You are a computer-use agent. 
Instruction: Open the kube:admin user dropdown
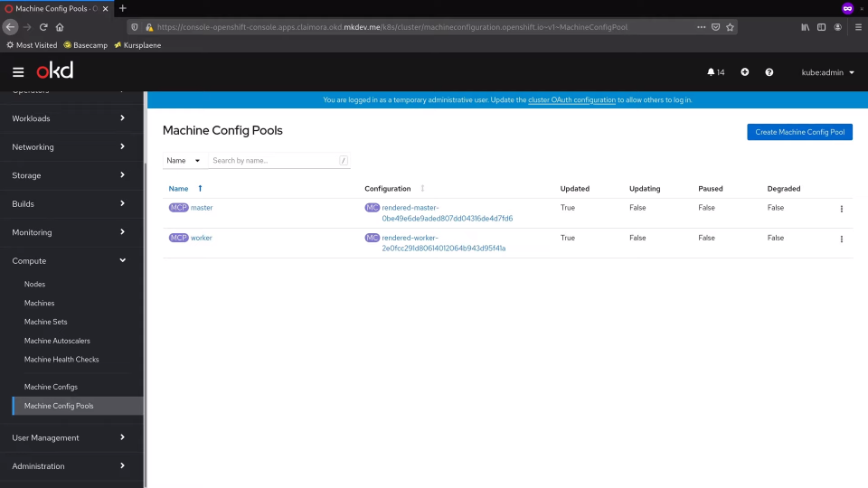pyautogui.click(x=827, y=72)
